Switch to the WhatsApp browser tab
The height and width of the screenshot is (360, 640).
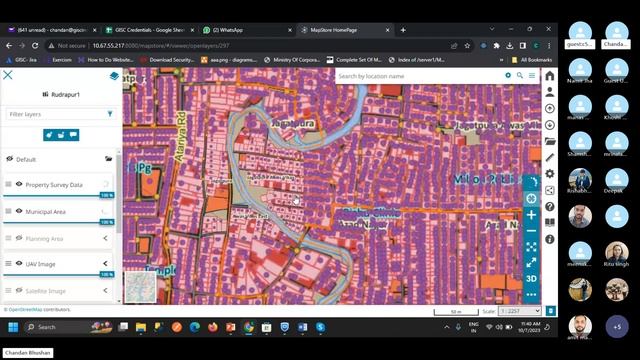click(x=247, y=30)
